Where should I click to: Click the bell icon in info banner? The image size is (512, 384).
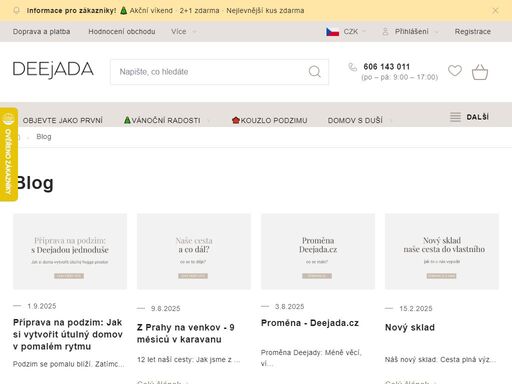(x=16, y=11)
